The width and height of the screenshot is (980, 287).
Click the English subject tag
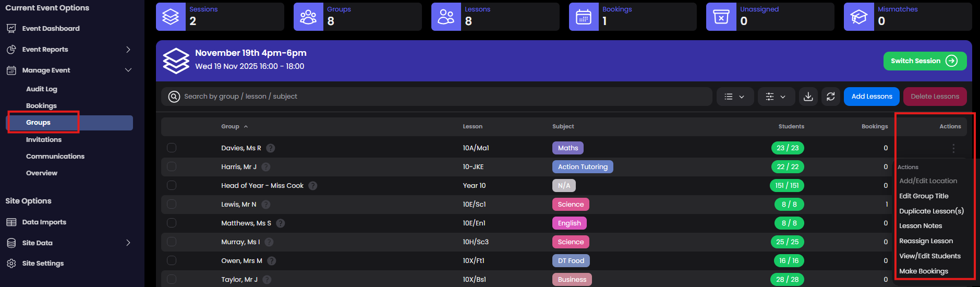click(x=569, y=223)
